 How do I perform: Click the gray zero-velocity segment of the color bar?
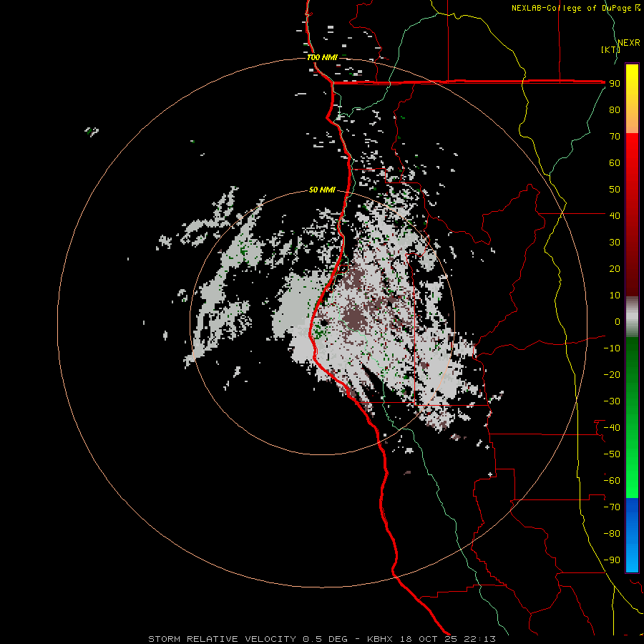point(632,317)
